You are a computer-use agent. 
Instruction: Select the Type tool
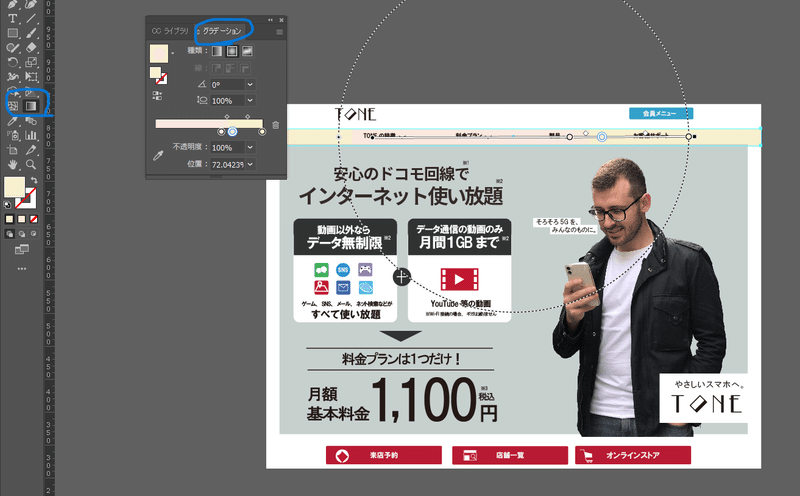[13, 19]
